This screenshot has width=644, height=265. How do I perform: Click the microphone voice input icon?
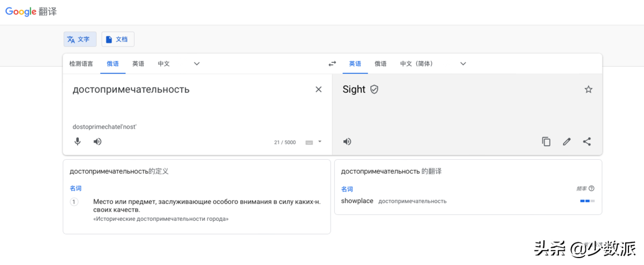78,141
